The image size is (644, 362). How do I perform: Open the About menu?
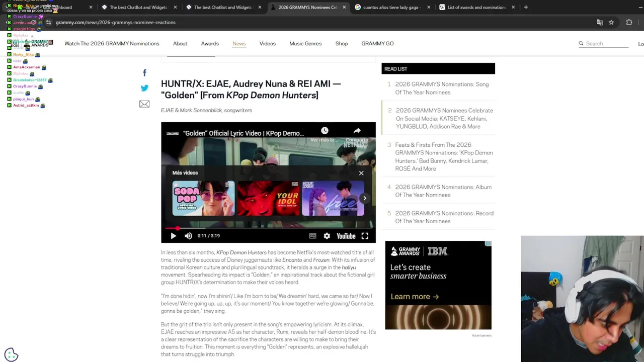point(180,44)
